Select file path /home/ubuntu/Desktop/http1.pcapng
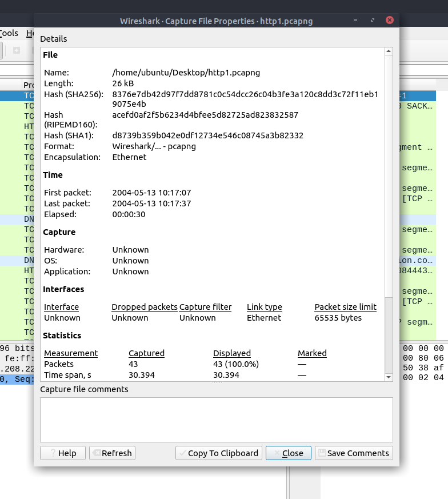Screen dimensions: 448x499 point(186,73)
